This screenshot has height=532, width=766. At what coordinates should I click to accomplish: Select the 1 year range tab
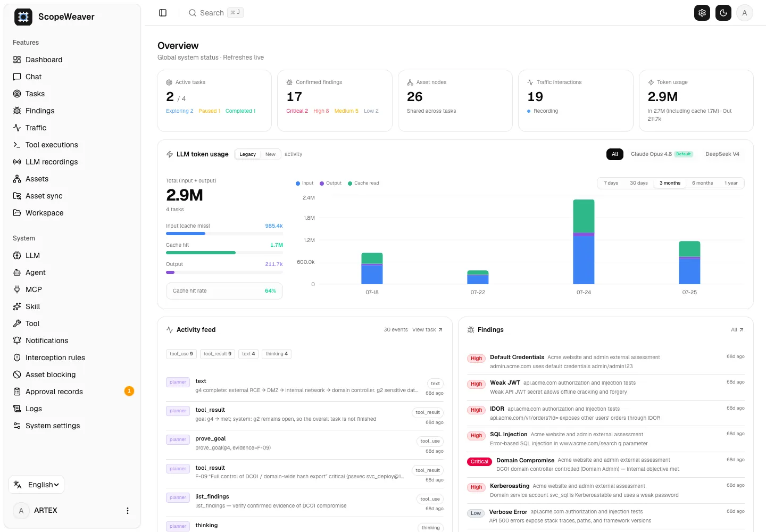[731, 183]
